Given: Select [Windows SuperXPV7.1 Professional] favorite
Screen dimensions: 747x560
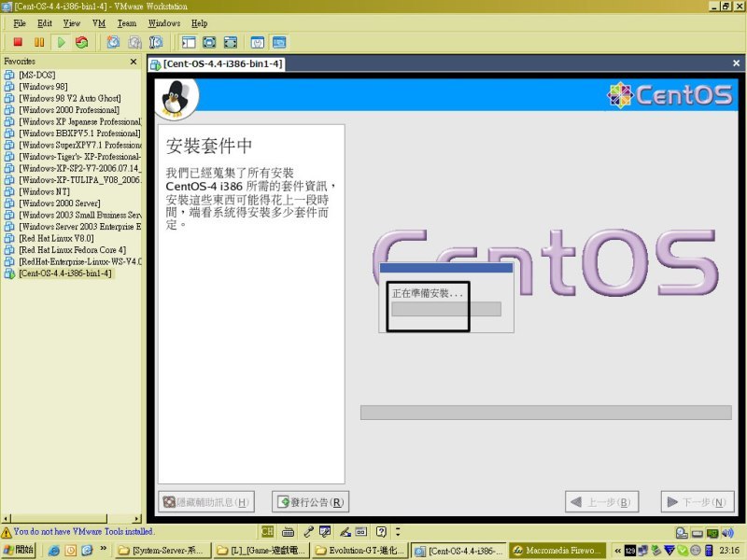Looking at the screenshot, I should point(80,145).
